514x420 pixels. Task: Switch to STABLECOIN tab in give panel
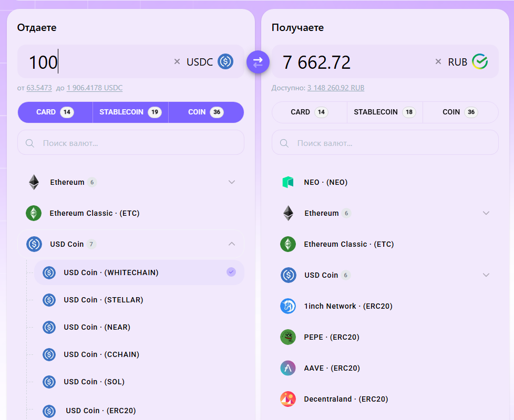click(130, 112)
